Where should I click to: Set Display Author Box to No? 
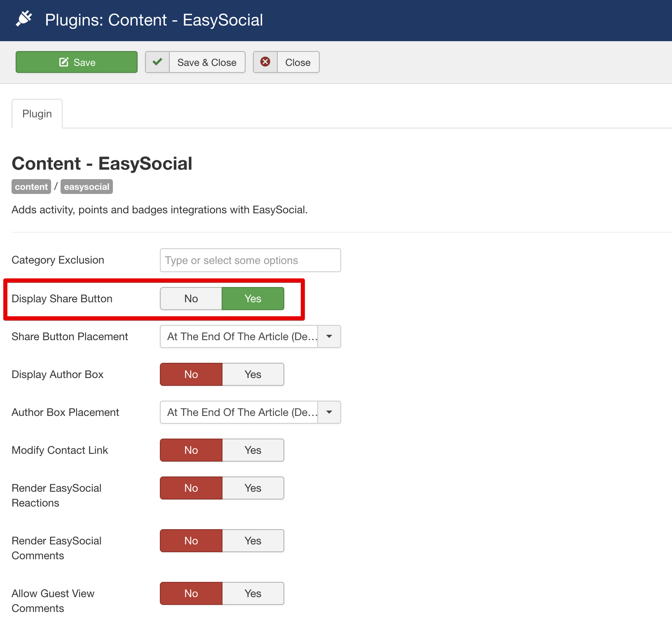point(191,374)
